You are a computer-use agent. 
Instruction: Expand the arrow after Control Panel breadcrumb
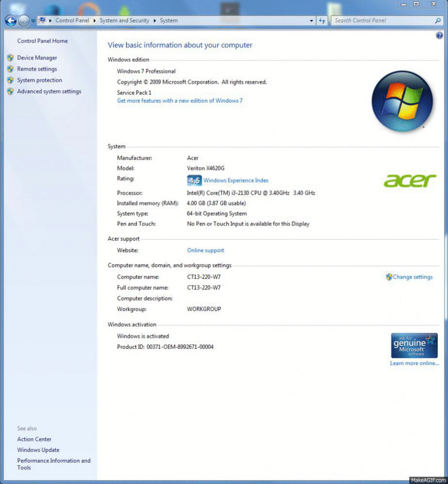pos(94,21)
